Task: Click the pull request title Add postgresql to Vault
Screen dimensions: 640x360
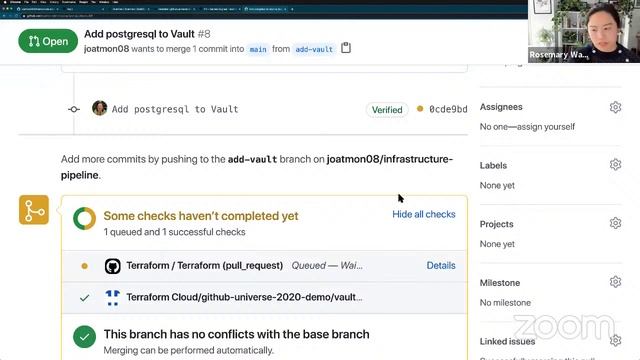Action: click(139, 34)
